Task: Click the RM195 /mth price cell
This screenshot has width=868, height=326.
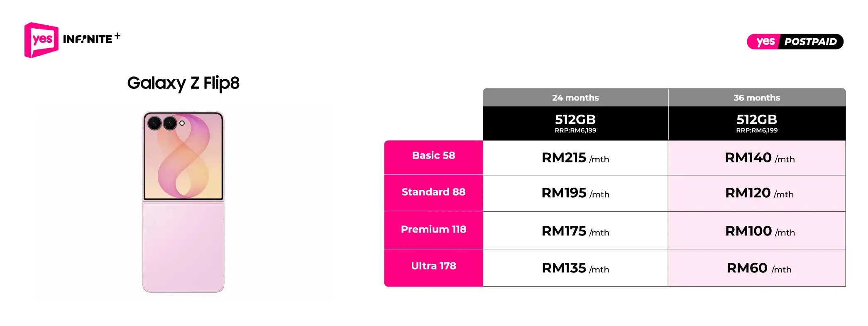Action: (x=575, y=193)
